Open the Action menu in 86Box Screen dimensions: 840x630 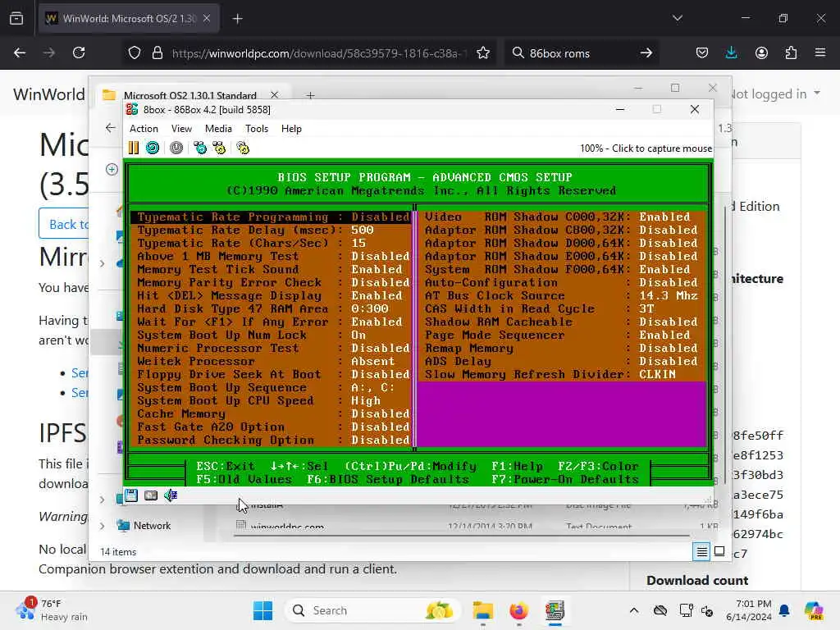(144, 129)
